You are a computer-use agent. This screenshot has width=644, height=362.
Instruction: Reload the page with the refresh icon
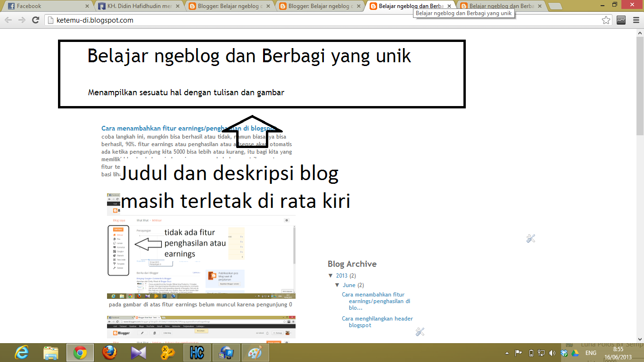point(35,20)
